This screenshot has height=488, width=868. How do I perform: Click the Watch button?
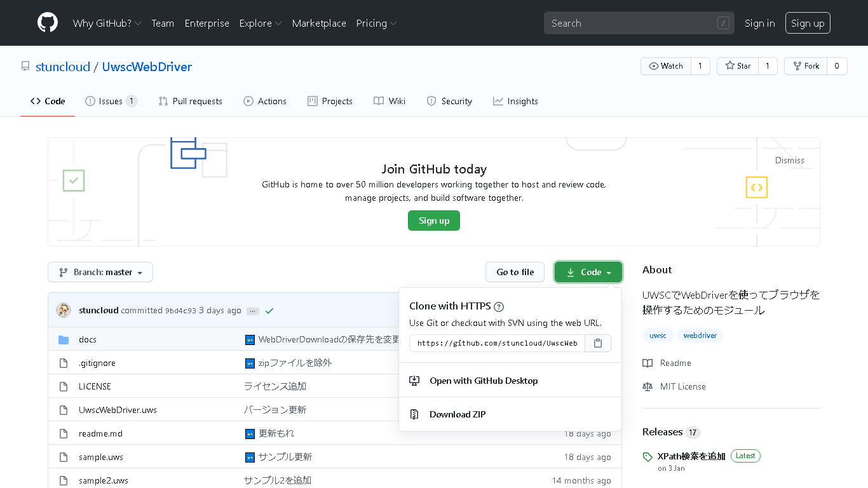(666, 66)
